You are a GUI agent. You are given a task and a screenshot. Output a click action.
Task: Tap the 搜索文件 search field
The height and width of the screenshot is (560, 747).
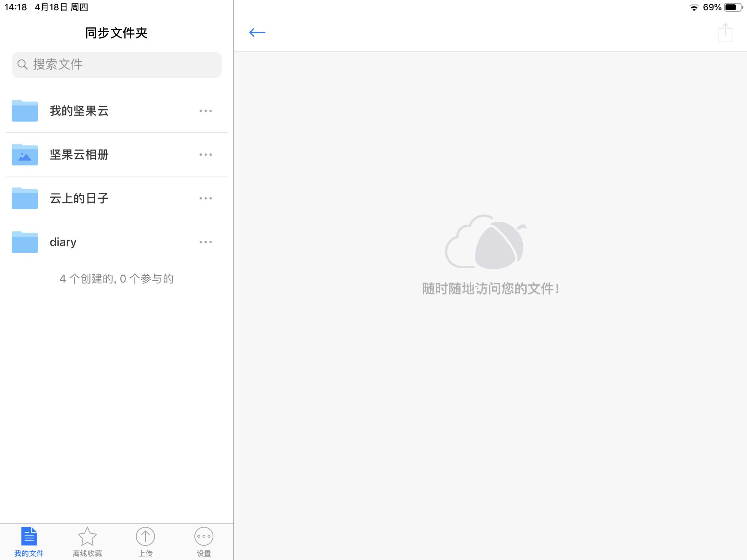[x=116, y=65]
